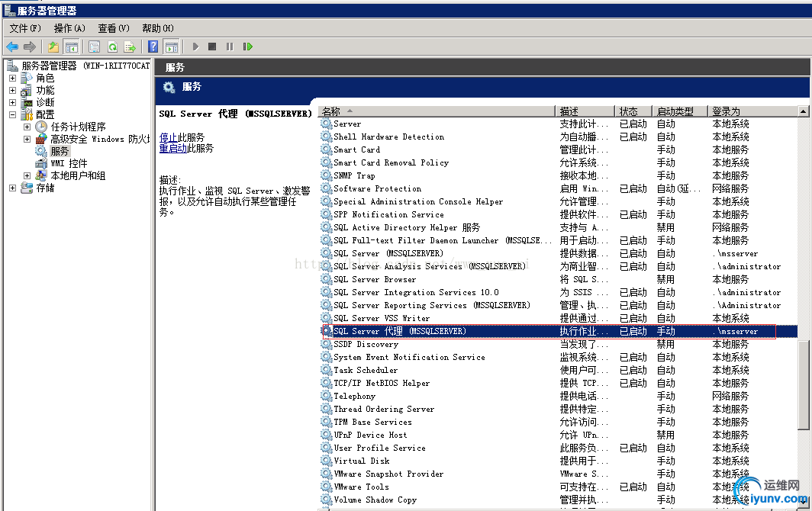Sort by the 登录为 column header
This screenshot has width=812, height=511.
click(x=752, y=111)
